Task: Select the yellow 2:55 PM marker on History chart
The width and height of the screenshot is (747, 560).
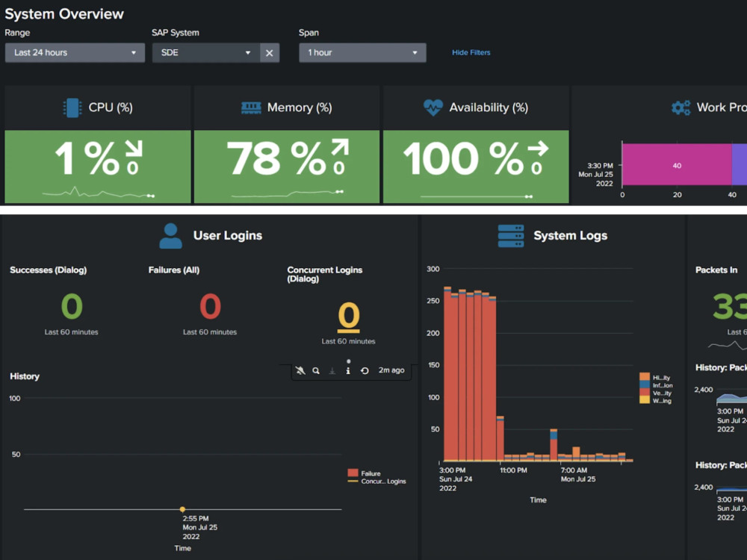Action: point(182,509)
